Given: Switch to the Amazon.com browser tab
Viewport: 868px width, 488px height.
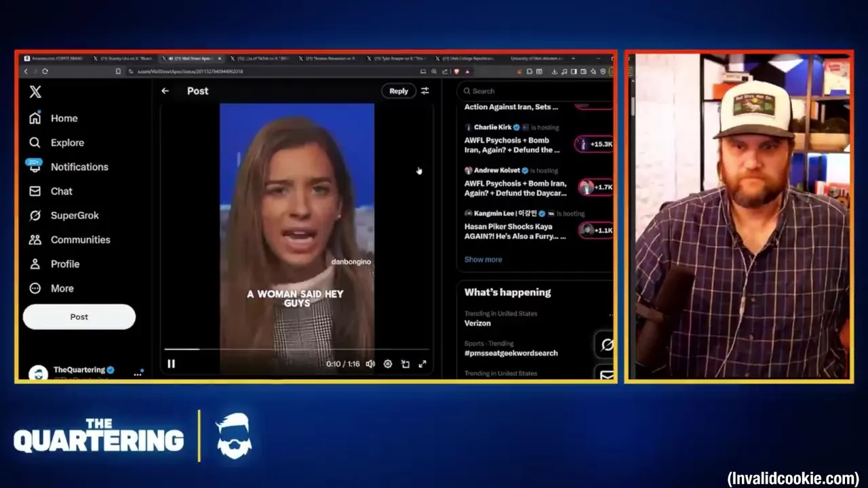Looking at the screenshot, I should [54, 58].
